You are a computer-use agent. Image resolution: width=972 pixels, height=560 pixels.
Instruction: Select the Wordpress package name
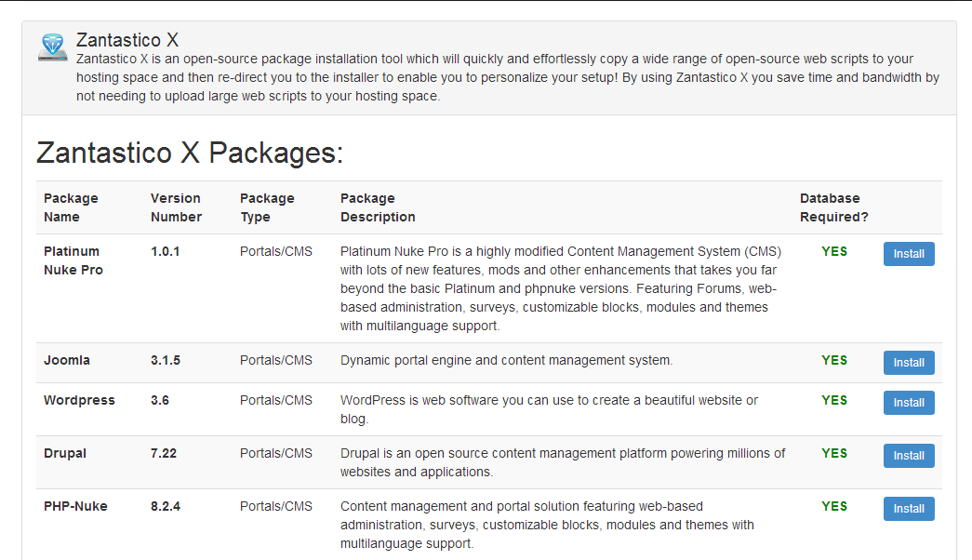tap(79, 400)
